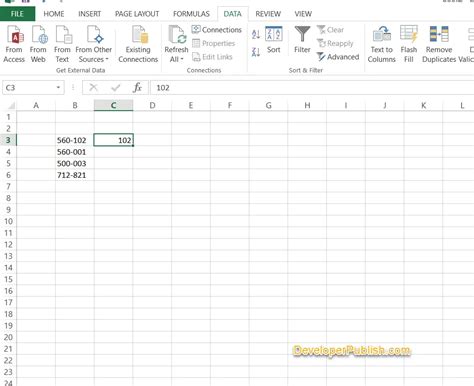Open the Name Box dropdown arrow
This screenshot has width=474, height=386.
[x=58, y=88]
